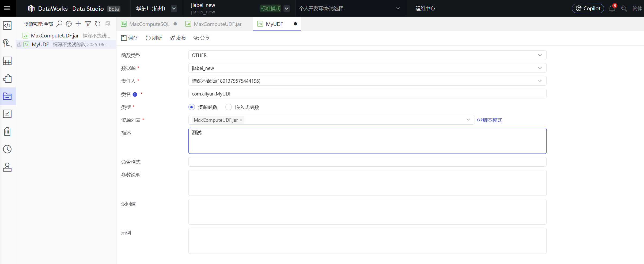Click the 刷新 refresh toolbar button
Viewport: 644px width, 264px height.
click(154, 38)
